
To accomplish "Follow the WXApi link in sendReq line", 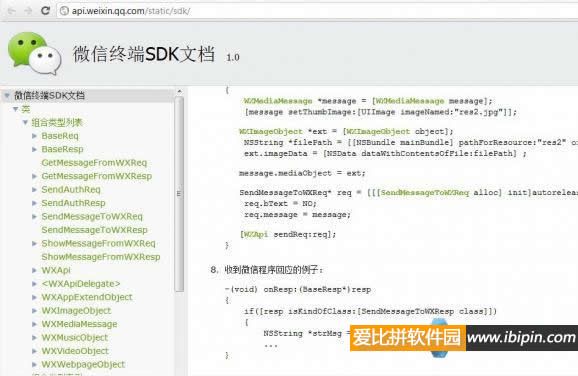I will pos(255,234).
